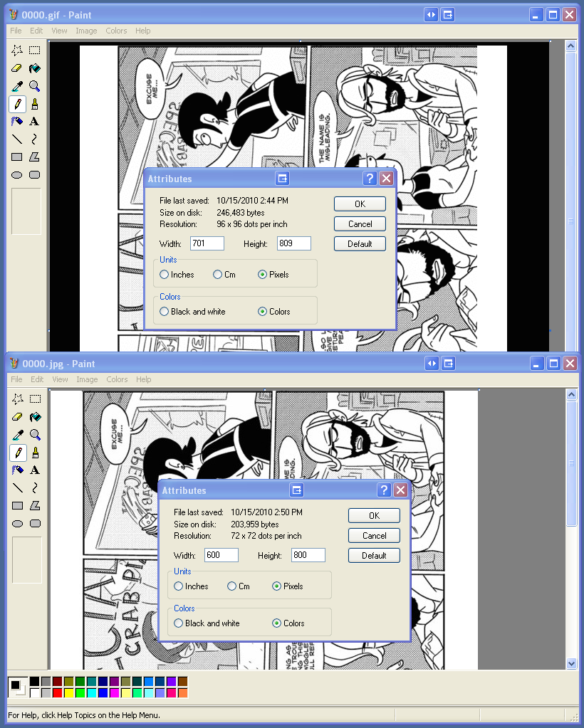Pick the bright green swatch in palette
The height and width of the screenshot is (728, 584).
pyautogui.click(x=80, y=692)
